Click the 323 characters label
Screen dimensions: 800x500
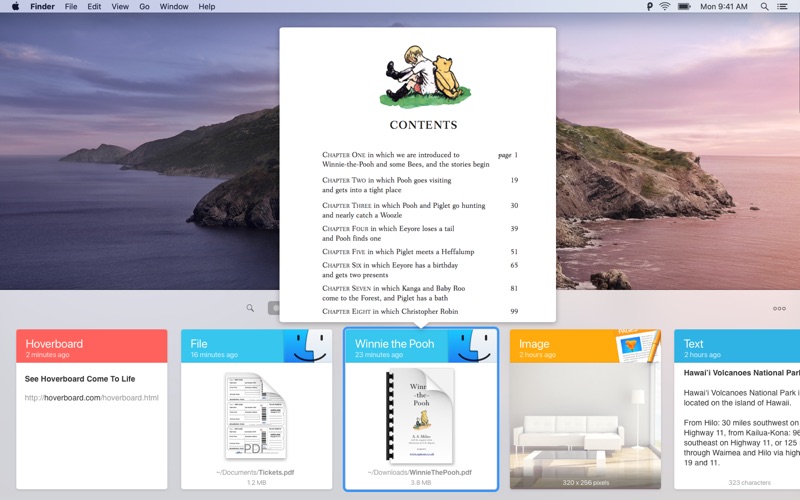(749, 482)
